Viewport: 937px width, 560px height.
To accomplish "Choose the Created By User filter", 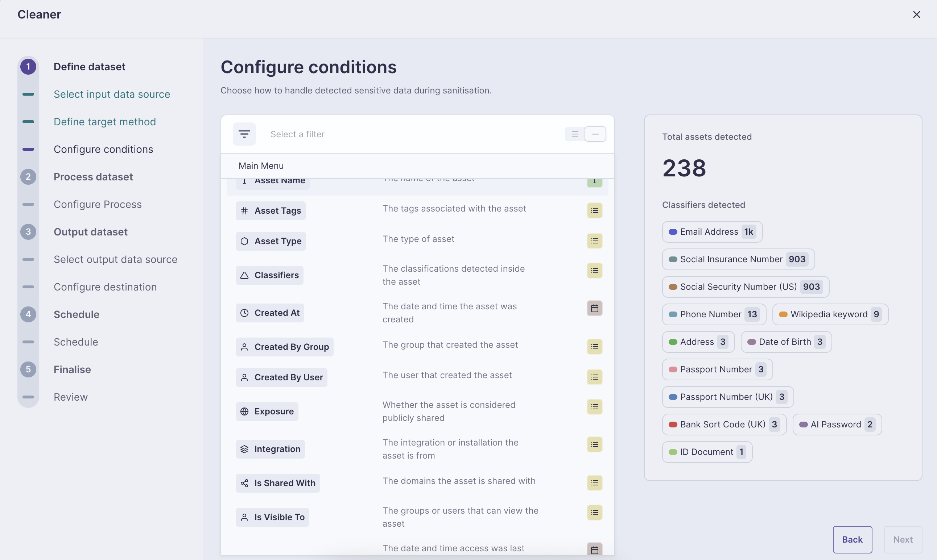I will (281, 377).
